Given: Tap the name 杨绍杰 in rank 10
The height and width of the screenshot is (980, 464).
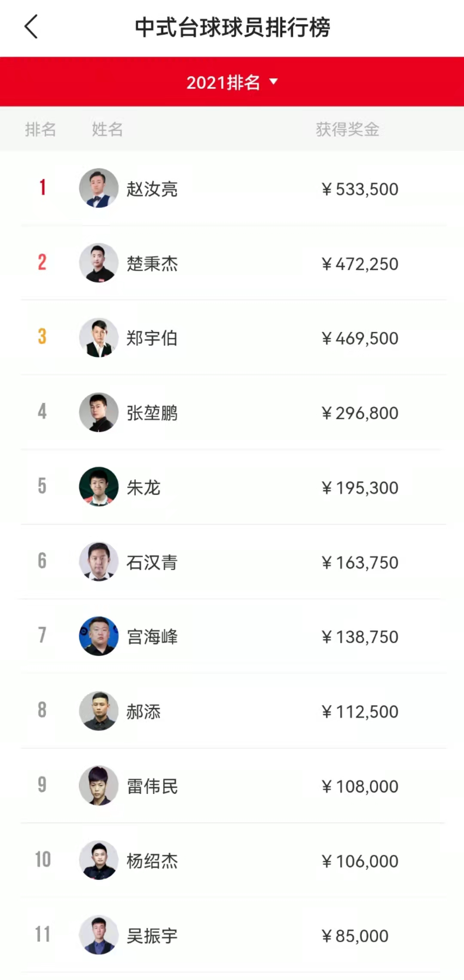Looking at the screenshot, I should click(152, 861).
